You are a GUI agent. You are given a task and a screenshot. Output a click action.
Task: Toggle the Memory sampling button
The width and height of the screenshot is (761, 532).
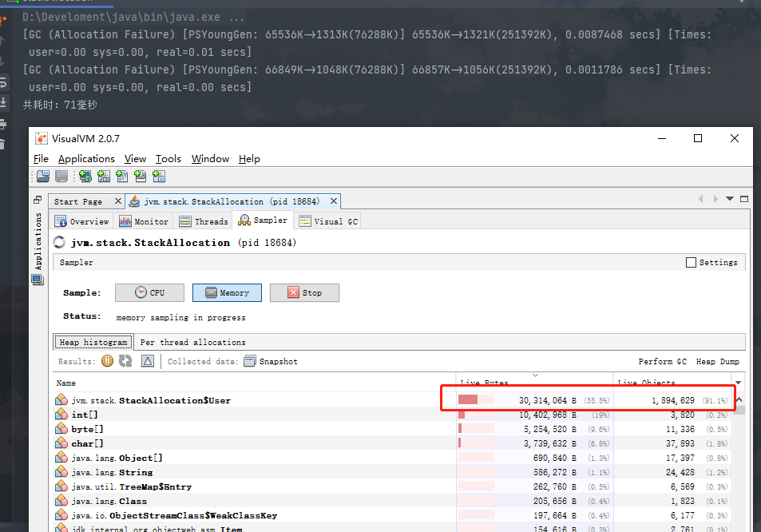point(227,292)
